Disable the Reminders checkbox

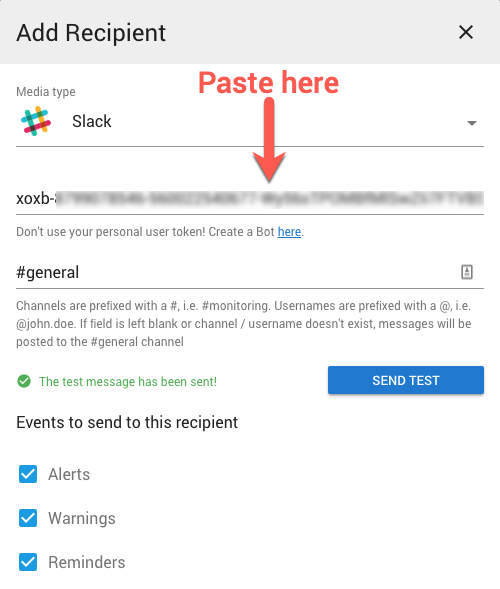click(x=28, y=562)
